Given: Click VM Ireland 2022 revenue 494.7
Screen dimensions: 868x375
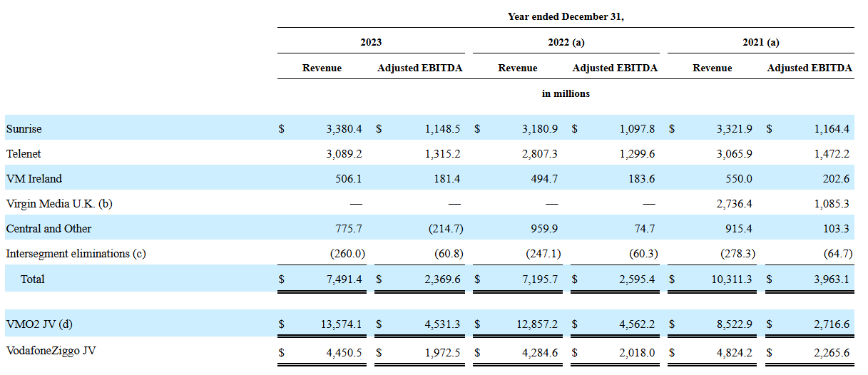Looking at the screenshot, I should pos(544,179).
